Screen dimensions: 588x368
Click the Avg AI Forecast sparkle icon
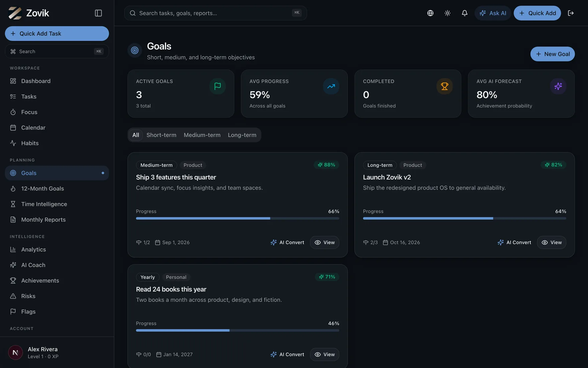pos(558,86)
